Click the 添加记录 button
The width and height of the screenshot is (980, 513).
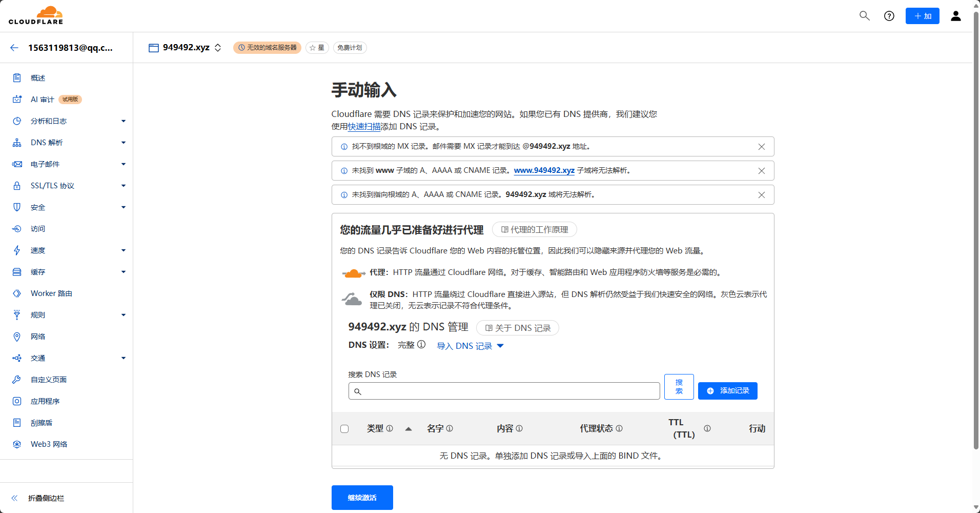tap(728, 391)
